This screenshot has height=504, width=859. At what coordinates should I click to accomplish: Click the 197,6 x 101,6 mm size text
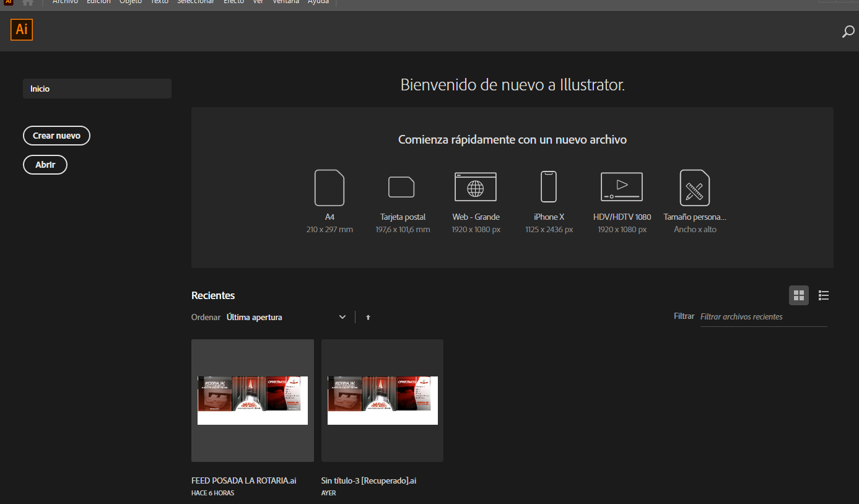click(403, 229)
